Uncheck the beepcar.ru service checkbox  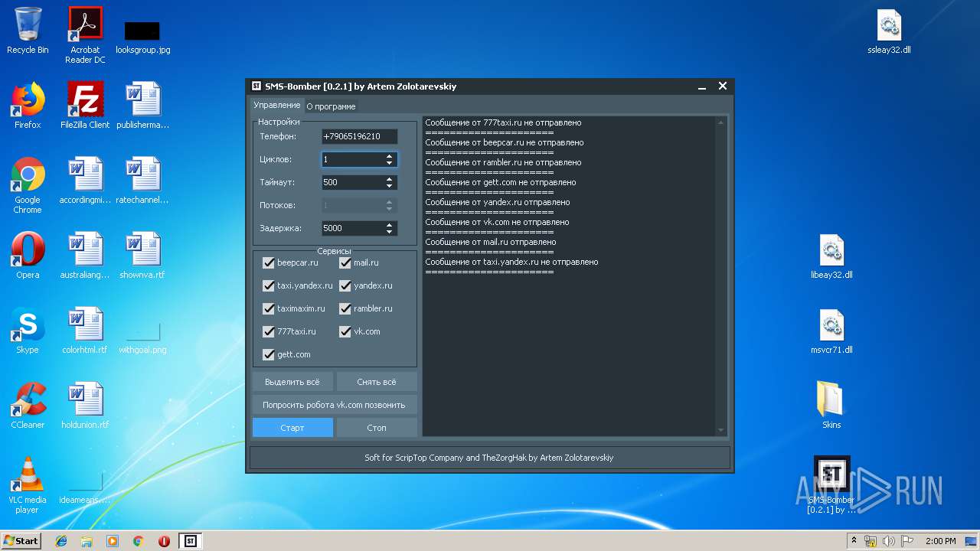tap(269, 262)
